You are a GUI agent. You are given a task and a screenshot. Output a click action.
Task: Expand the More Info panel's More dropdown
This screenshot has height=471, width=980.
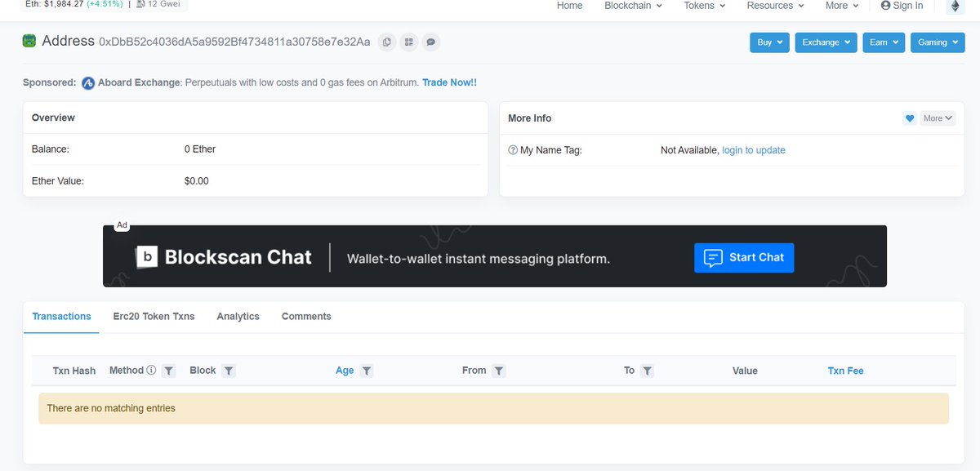[x=938, y=118]
